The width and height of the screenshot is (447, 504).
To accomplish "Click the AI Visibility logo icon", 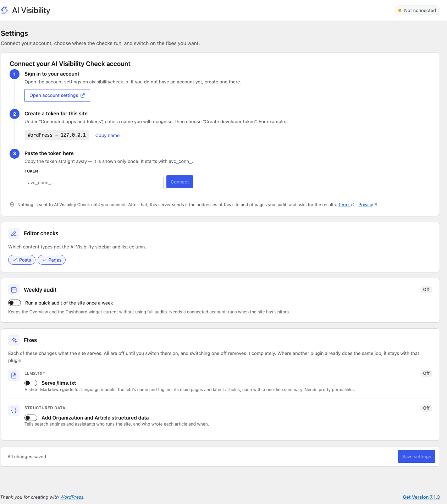I will 5,10.
